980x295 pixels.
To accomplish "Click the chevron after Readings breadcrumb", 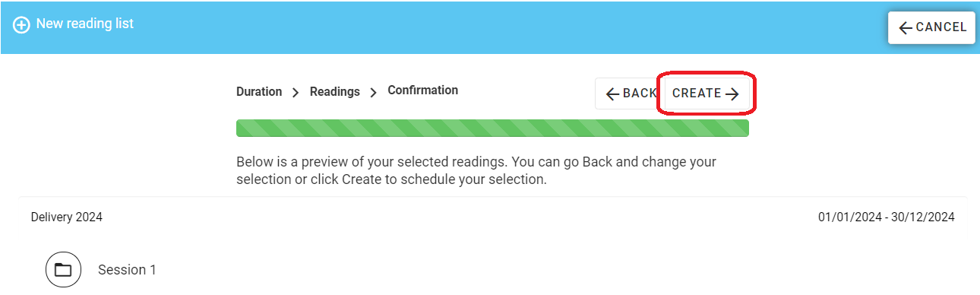I will (373, 92).
